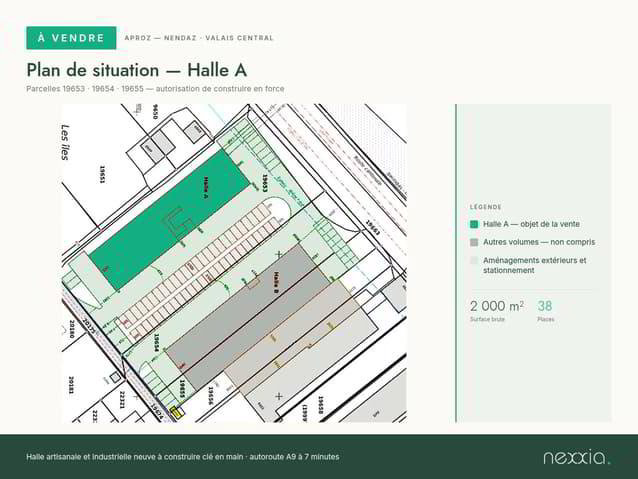Click the grey Autres volumes legend swatch
This screenshot has height=479, width=638.
[x=474, y=242]
